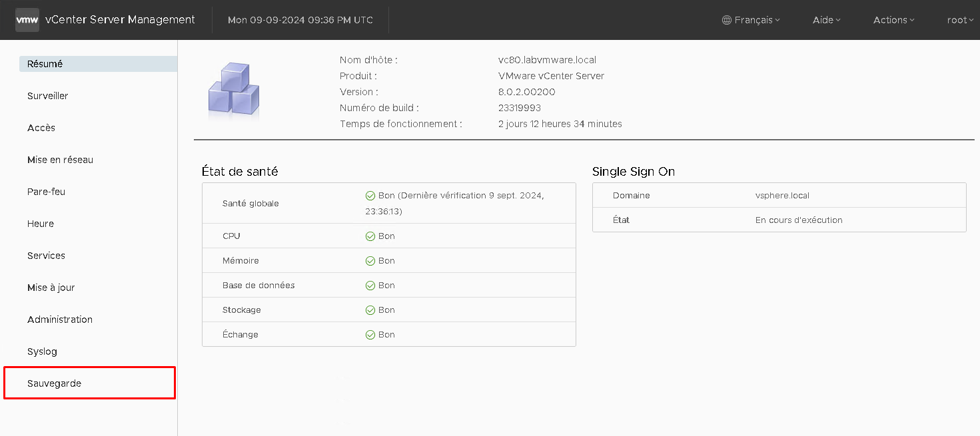Viewport: 980px width, 436px height.
Task: Click the uptime value 2 jours 12 heures
Action: pyautogui.click(x=560, y=124)
